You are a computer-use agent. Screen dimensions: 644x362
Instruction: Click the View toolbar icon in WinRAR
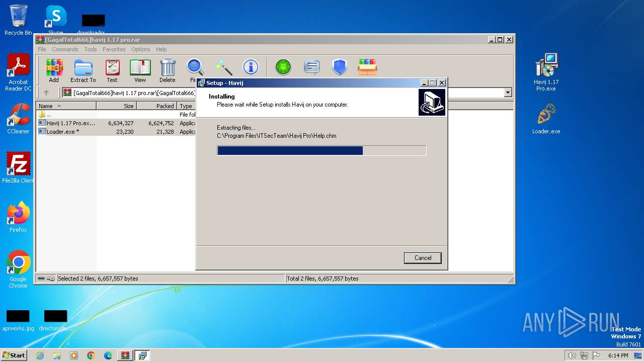pyautogui.click(x=140, y=70)
